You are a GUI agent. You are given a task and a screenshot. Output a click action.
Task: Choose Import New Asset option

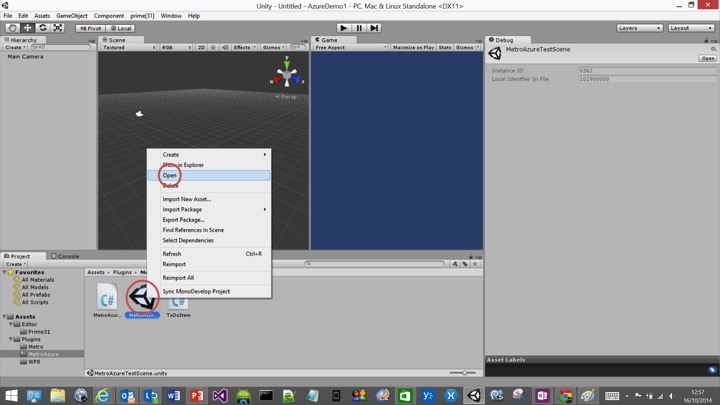(x=209, y=199)
